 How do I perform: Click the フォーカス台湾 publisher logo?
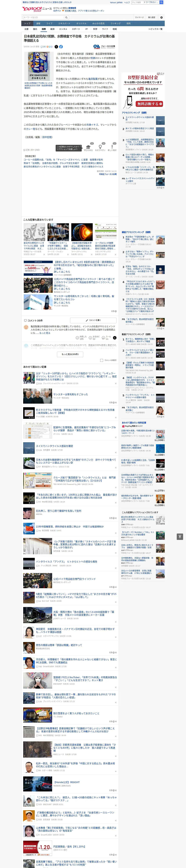tap(104, 47)
